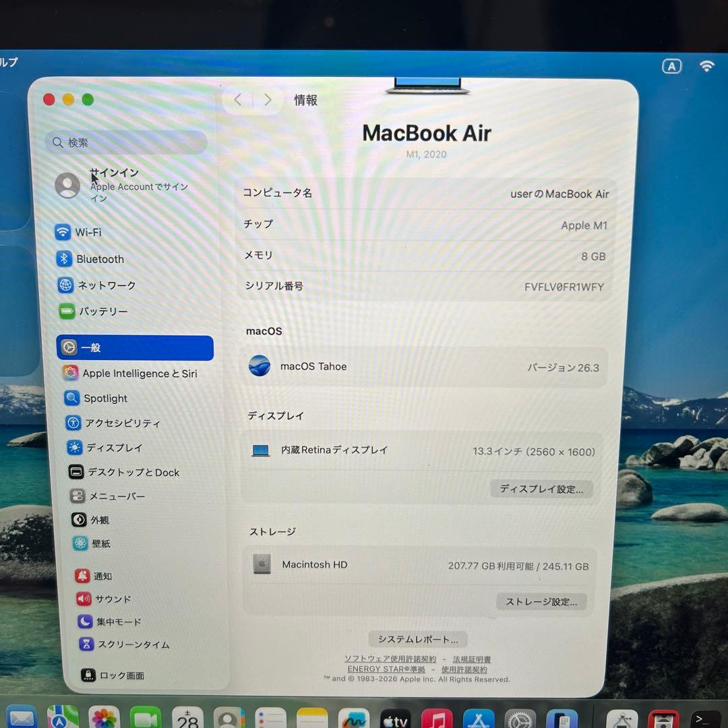Select ネットワーク in the sidebar
This screenshot has height=728, width=728.
[x=97, y=285]
